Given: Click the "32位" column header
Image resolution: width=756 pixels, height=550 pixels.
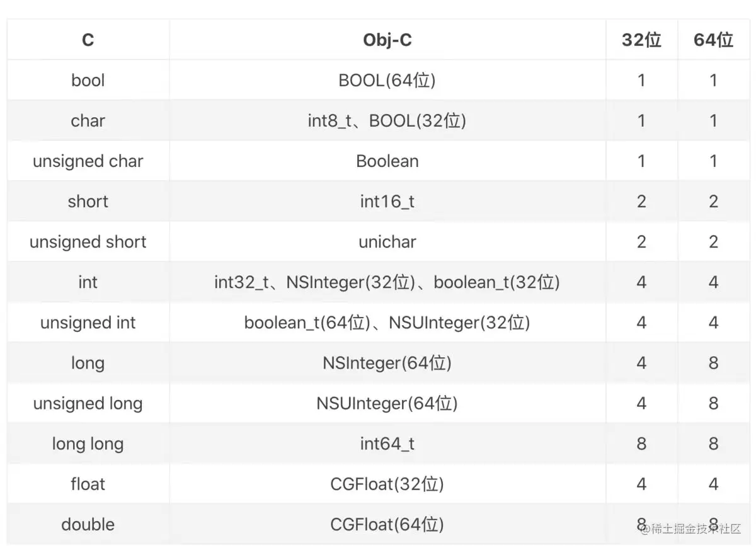Looking at the screenshot, I should [641, 40].
